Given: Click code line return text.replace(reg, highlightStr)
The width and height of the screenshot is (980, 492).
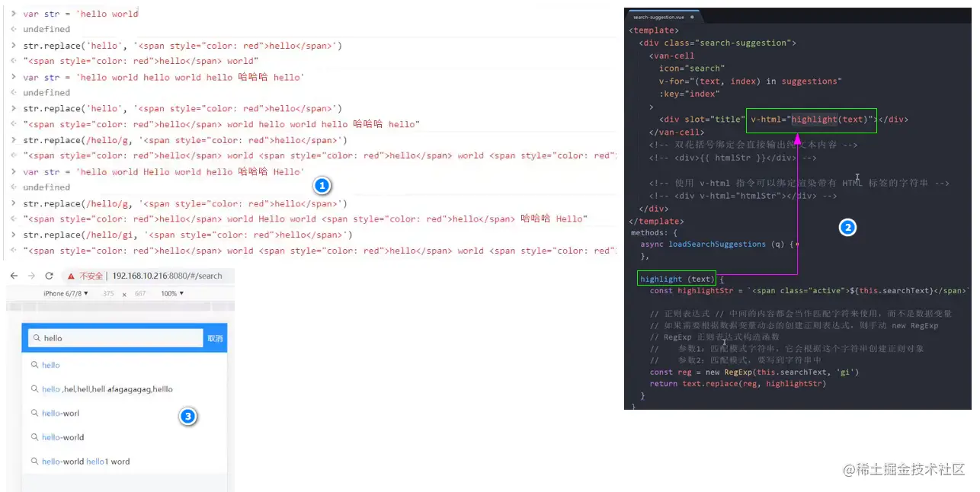Looking at the screenshot, I should pos(738,384).
